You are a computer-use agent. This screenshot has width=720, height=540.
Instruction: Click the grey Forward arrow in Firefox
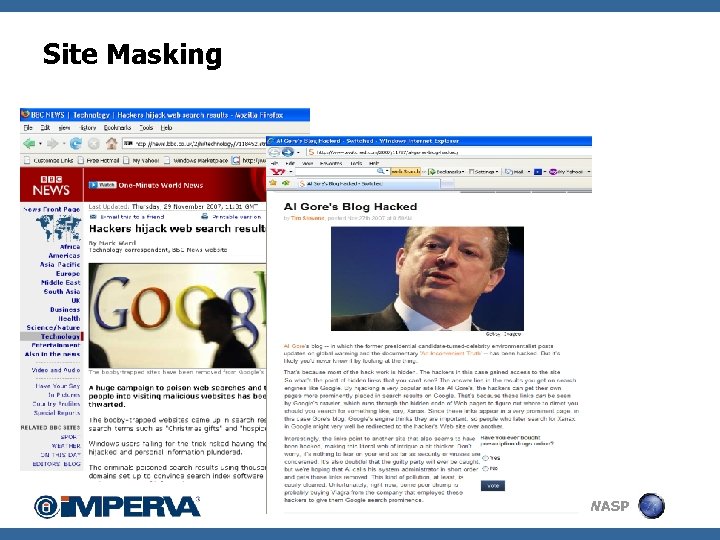(52, 144)
